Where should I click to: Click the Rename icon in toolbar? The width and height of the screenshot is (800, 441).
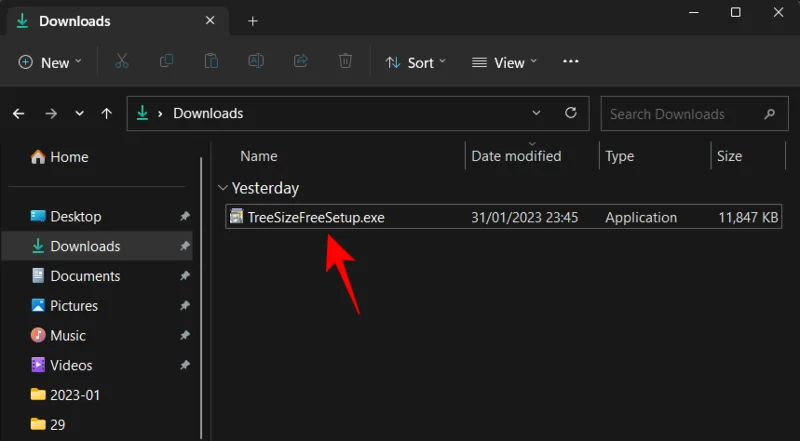pos(256,62)
